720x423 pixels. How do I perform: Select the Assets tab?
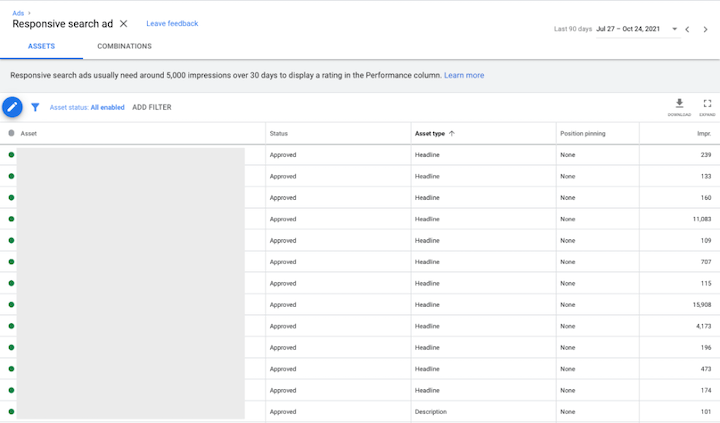41,47
